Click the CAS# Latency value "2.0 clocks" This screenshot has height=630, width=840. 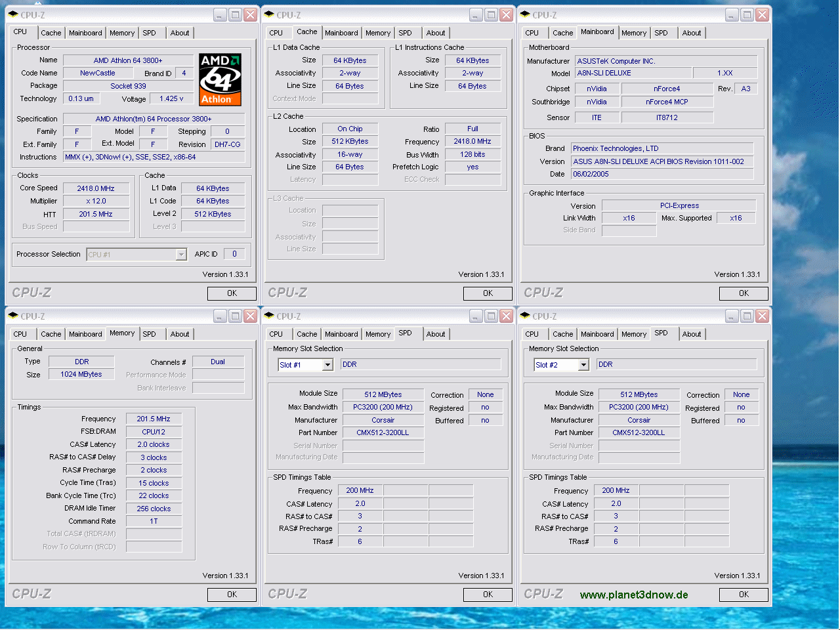coord(154,444)
